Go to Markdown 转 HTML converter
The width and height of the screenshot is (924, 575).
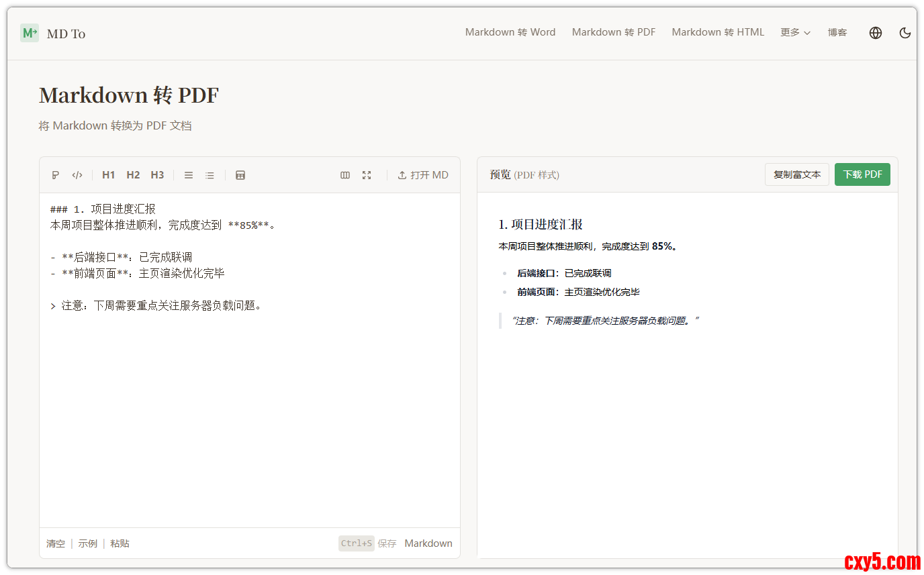pyautogui.click(x=718, y=32)
